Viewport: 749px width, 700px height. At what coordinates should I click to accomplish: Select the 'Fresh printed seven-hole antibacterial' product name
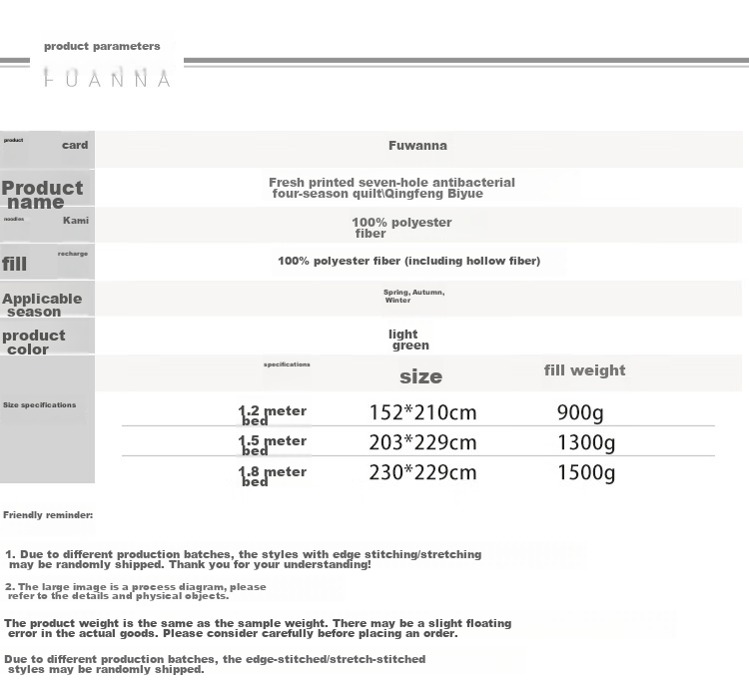tap(391, 188)
